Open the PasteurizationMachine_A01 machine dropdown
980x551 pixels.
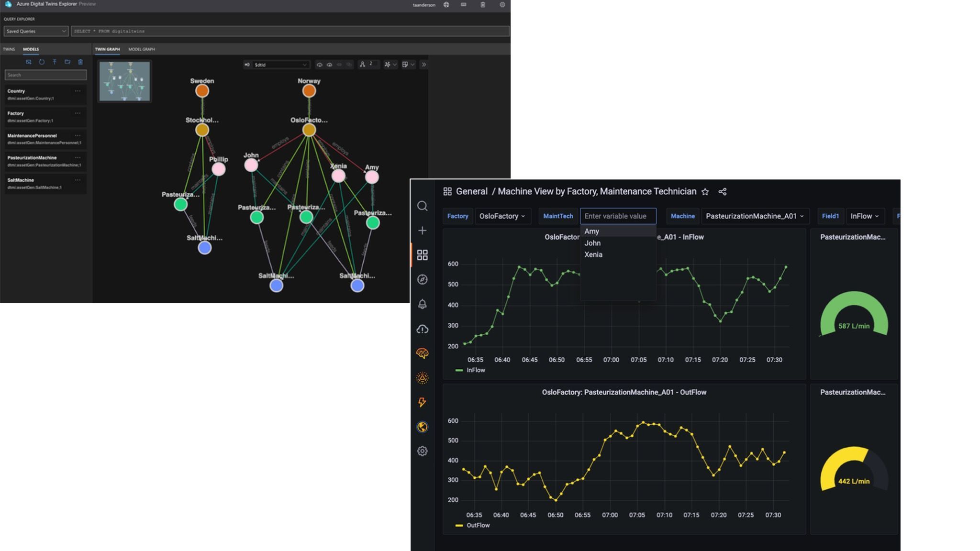(755, 216)
